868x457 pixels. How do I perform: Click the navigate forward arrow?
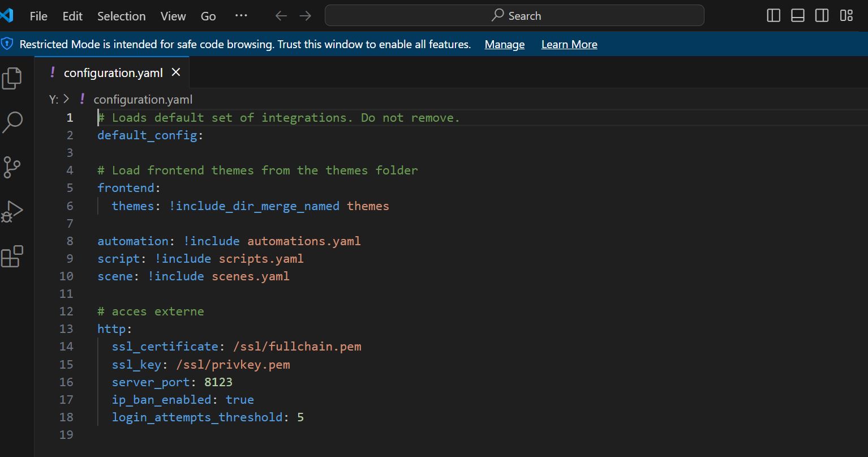(305, 16)
